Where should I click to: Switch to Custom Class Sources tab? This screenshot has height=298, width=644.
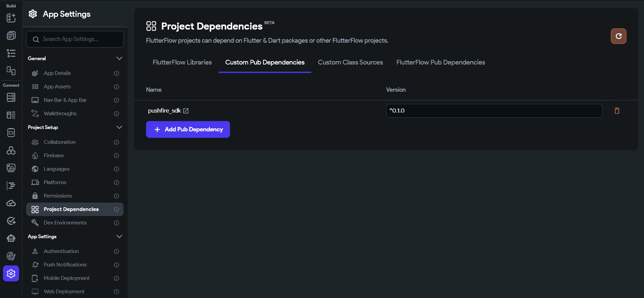click(x=350, y=62)
